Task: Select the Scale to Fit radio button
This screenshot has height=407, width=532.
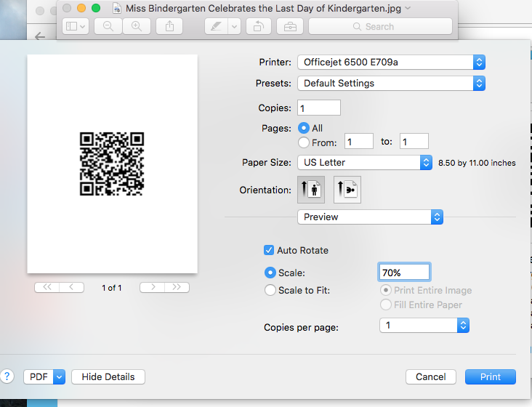Action: (x=270, y=290)
